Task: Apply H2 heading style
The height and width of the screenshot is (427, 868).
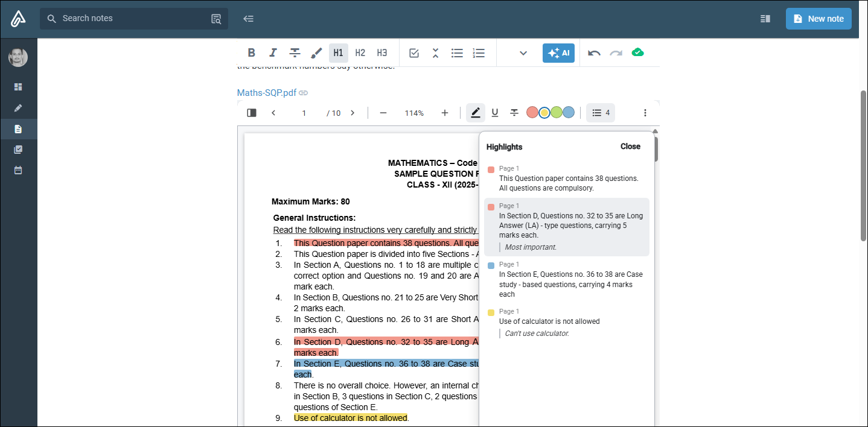Action: (360, 53)
